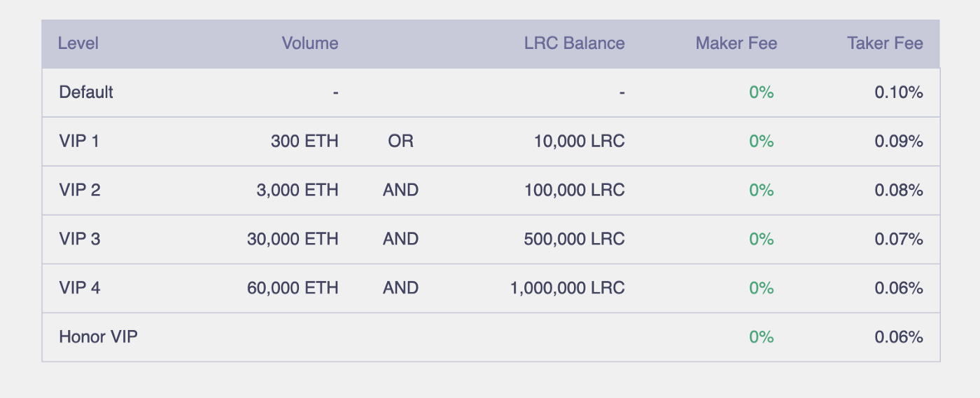Click the 0.10% taker fee value

click(x=899, y=92)
